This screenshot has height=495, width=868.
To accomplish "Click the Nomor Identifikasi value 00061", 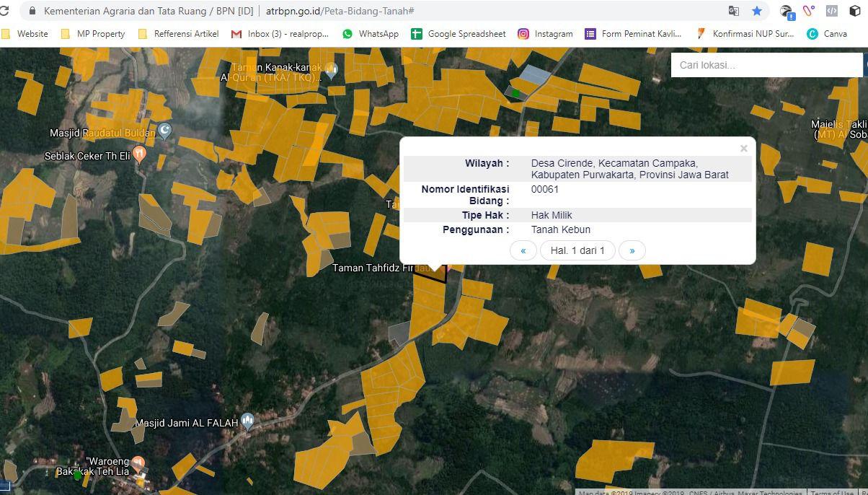I will coord(545,189).
